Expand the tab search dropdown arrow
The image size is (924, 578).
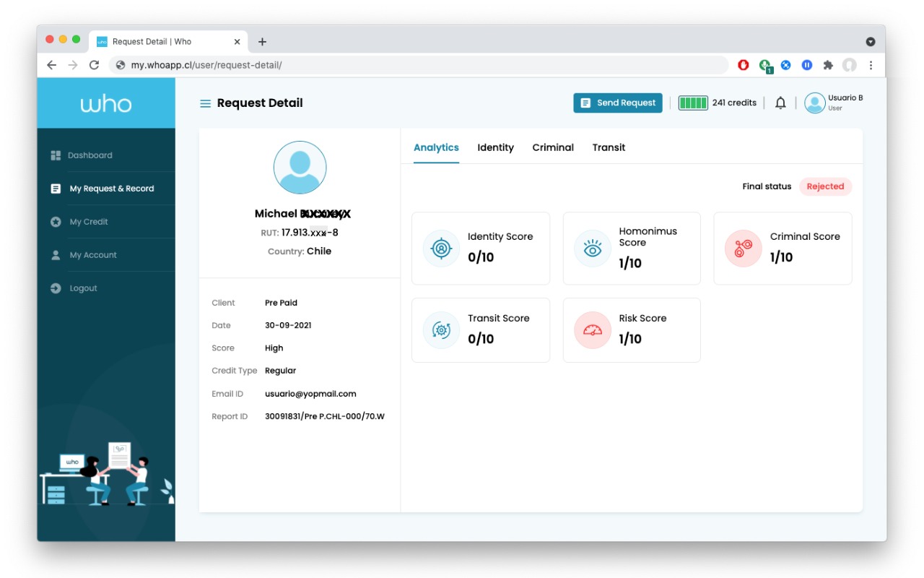click(x=871, y=42)
